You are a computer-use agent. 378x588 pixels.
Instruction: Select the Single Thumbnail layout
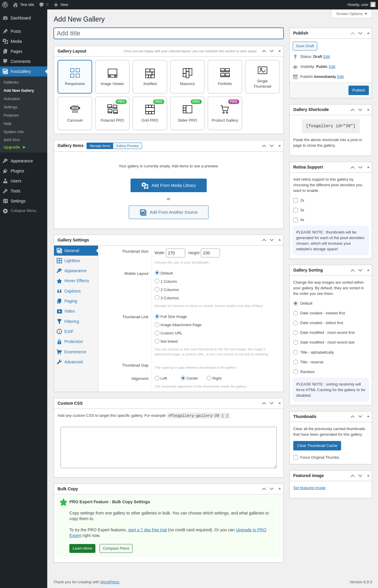(x=262, y=77)
